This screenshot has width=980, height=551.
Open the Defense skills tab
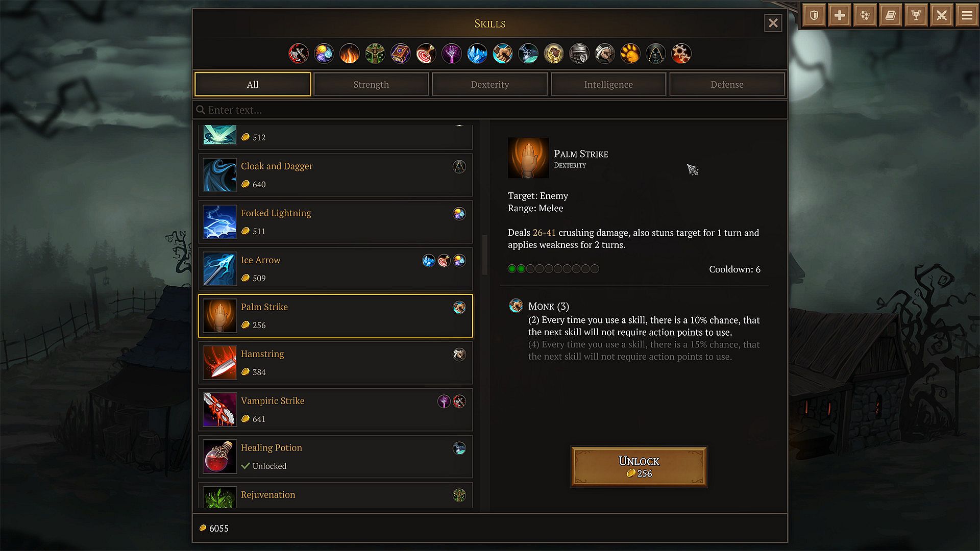pos(727,84)
